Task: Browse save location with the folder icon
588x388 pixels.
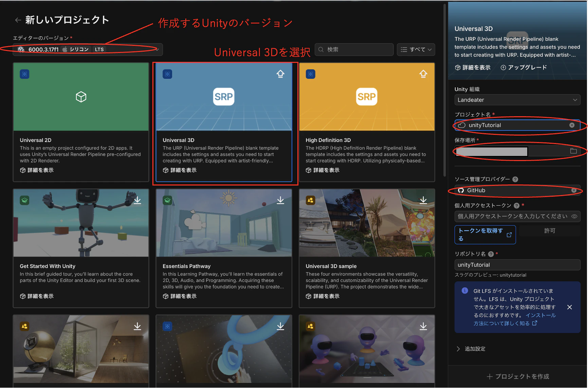Action: (573, 151)
